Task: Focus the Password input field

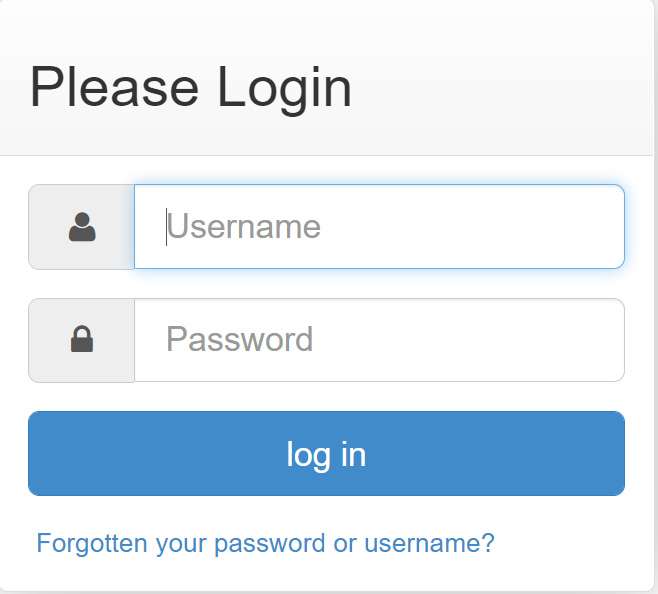Action: click(x=379, y=341)
